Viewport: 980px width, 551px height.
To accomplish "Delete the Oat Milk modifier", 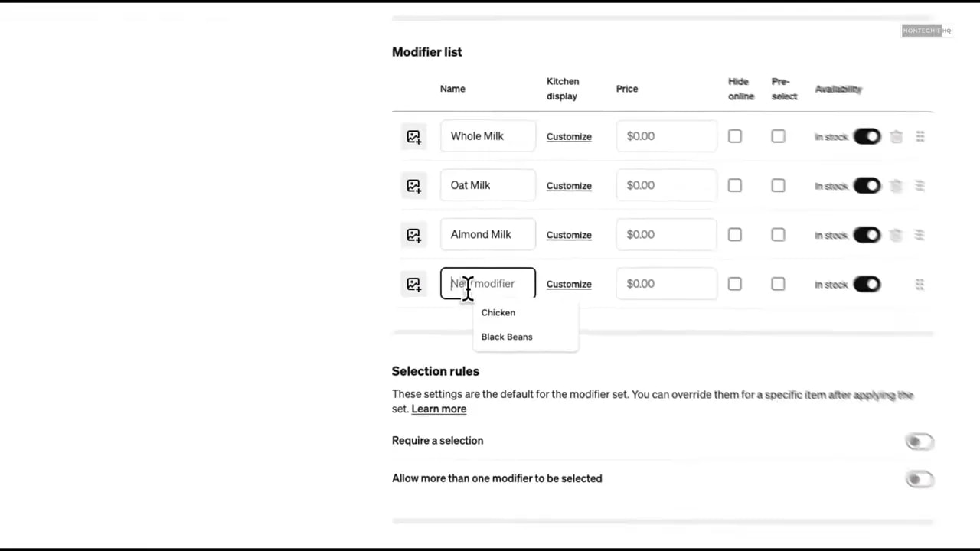I will (x=896, y=186).
